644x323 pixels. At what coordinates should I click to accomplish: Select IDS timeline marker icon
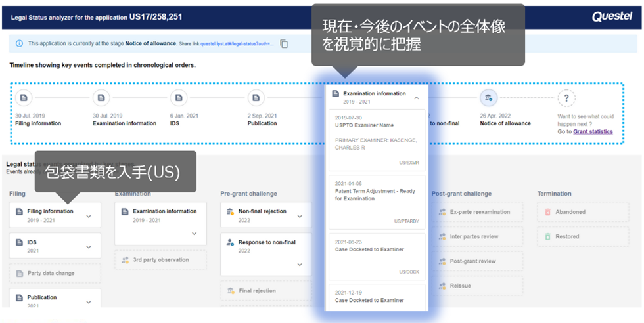[x=179, y=98]
